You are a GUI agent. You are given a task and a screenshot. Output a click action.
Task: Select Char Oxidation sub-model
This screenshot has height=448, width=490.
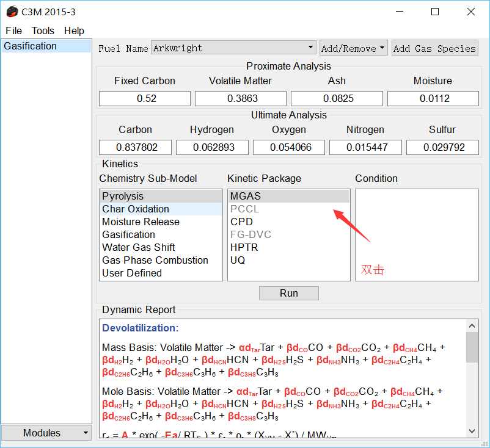(161, 209)
